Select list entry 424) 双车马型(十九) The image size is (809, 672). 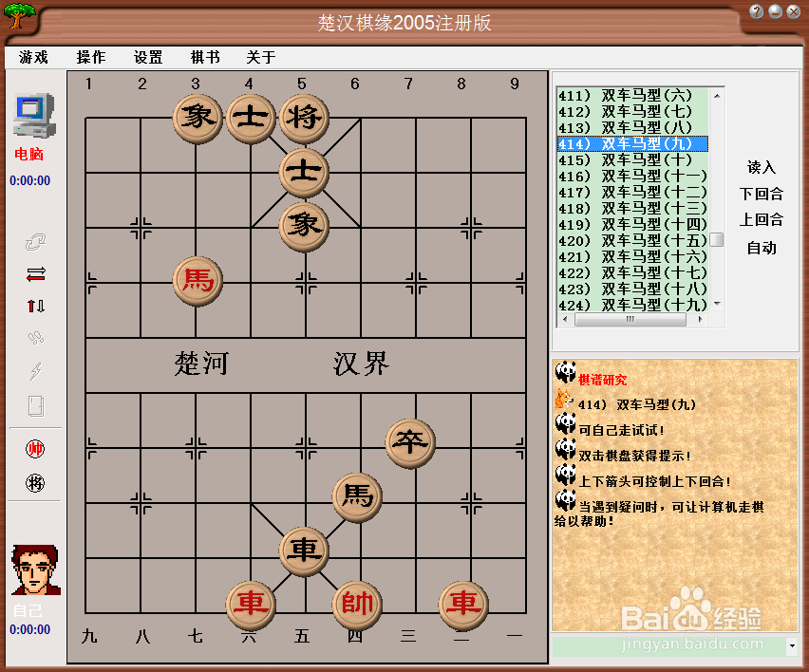[632, 305]
